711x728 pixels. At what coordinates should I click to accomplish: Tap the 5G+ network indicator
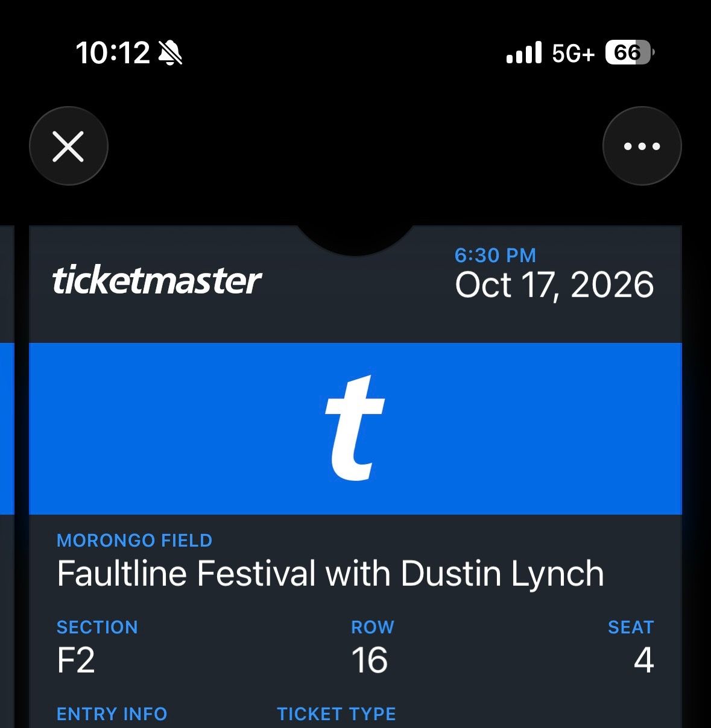pyautogui.click(x=573, y=54)
